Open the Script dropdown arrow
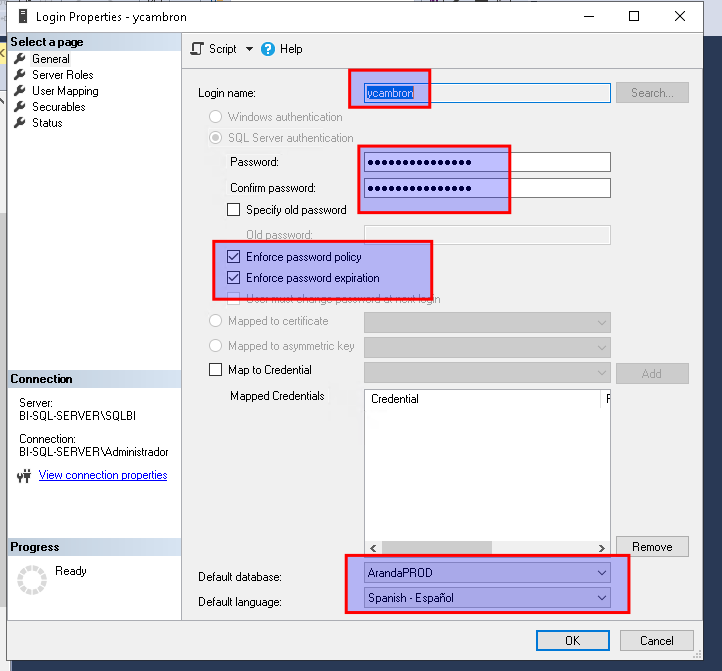Image resolution: width=722 pixels, height=671 pixels. coord(248,49)
